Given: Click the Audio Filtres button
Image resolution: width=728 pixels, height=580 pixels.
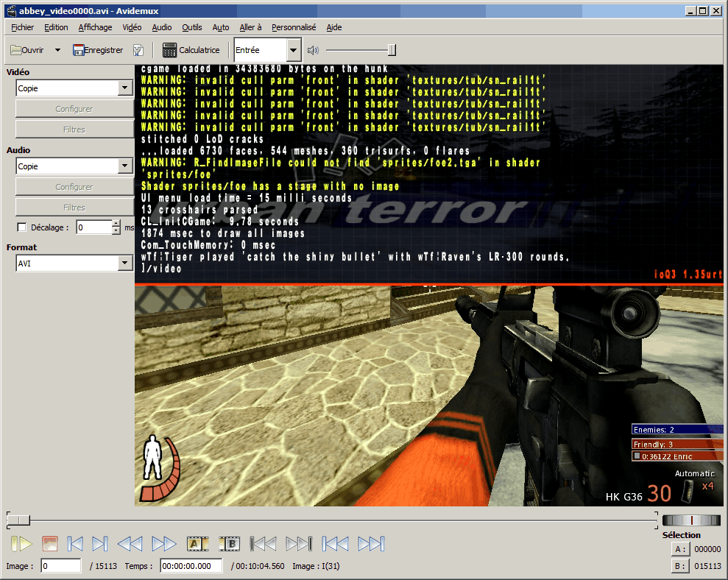Looking at the screenshot, I should [x=75, y=208].
